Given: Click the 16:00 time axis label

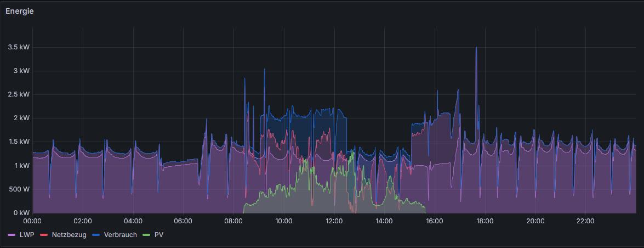Looking at the screenshot, I should pos(435,221).
